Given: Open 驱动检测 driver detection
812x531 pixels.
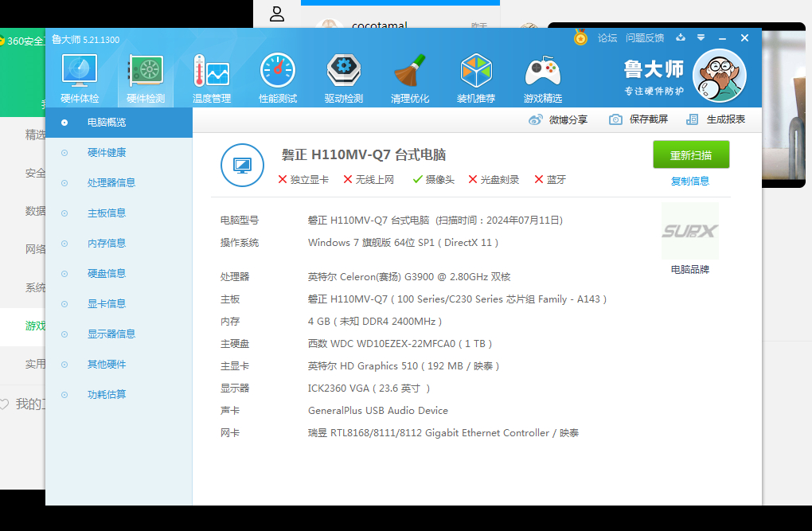Looking at the screenshot, I should (x=344, y=78).
